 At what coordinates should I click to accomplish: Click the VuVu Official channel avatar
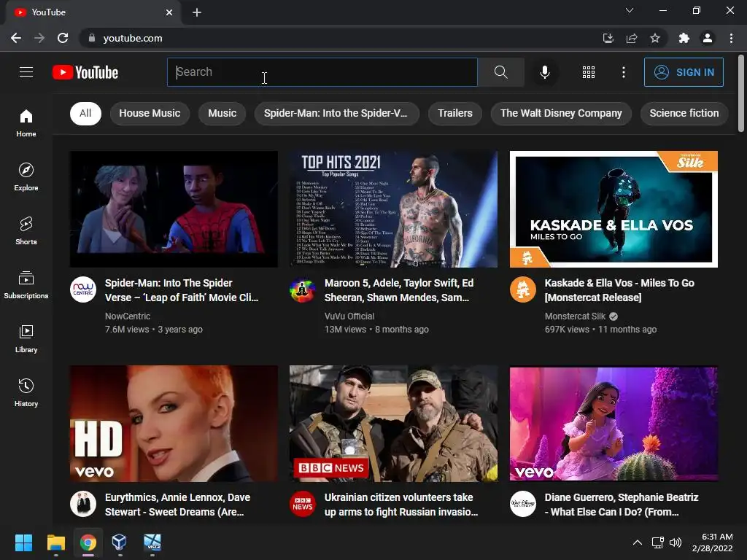click(x=303, y=289)
